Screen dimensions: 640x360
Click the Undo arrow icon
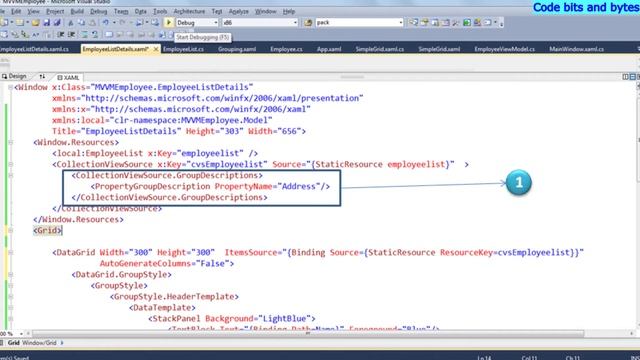pyautogui.click(x=105, y=22)
